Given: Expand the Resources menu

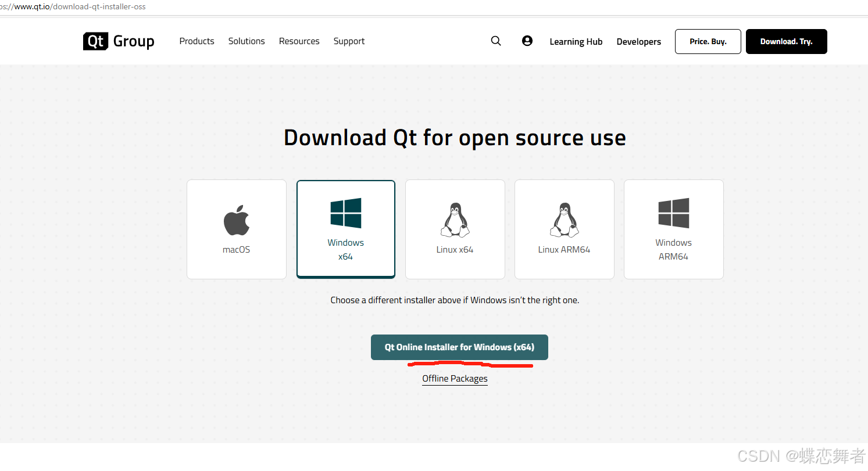Looking at the screenshot, I should 299,41.
